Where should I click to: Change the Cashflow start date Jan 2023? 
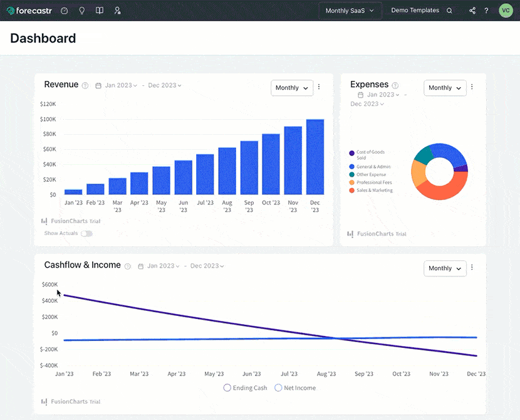(163, 266)
